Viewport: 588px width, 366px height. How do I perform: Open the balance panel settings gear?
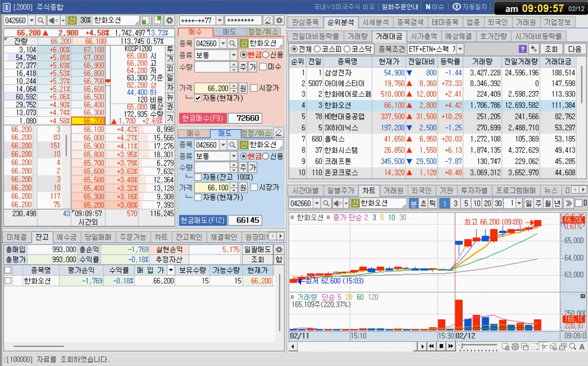click(x=279, y=249)
